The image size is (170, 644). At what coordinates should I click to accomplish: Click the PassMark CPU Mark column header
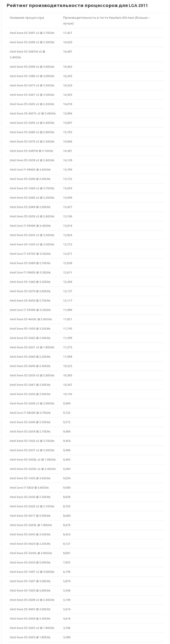tap(106, 20)
